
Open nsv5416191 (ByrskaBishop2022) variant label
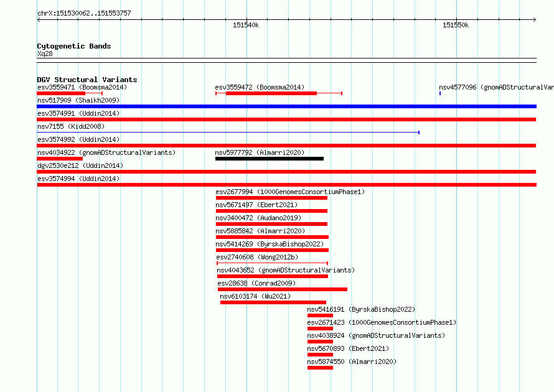click(361, 309)
